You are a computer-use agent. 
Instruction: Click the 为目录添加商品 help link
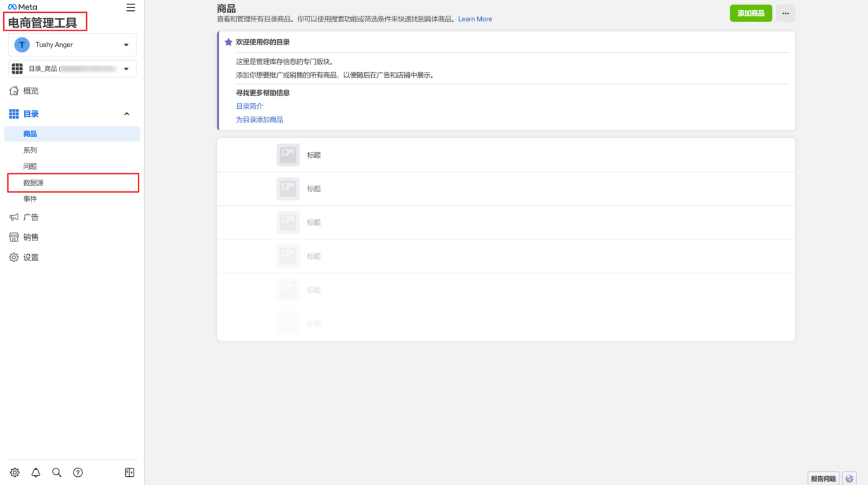click(259, 119)
